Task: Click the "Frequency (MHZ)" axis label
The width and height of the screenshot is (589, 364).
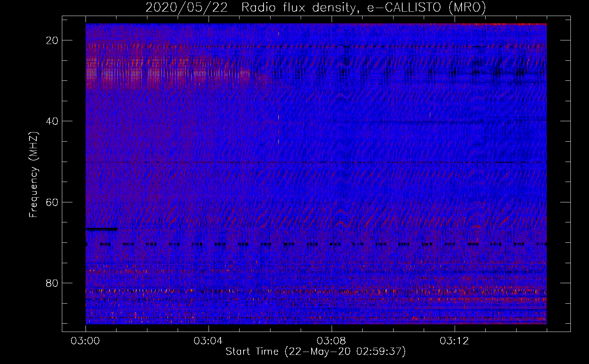Action: click(33, 174)
